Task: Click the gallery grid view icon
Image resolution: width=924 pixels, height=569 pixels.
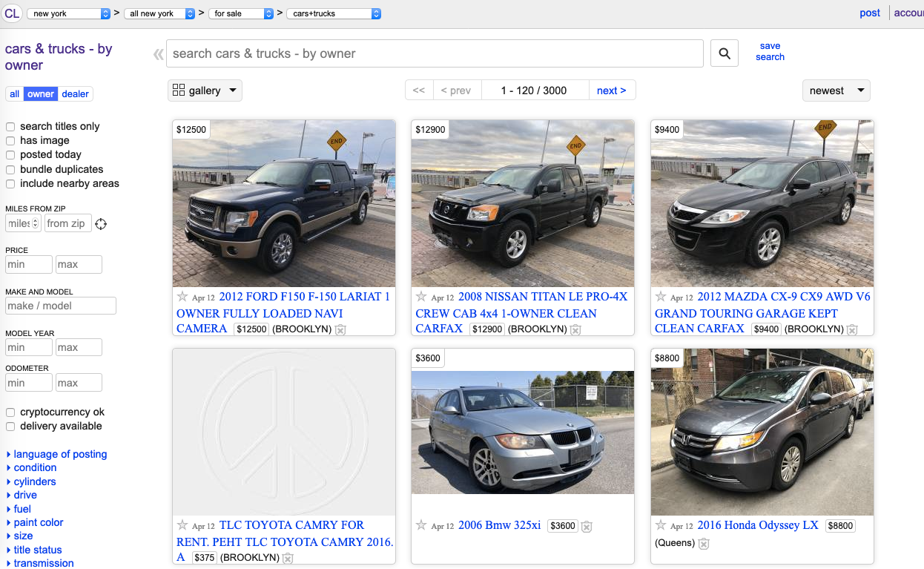Action: coord(179,91)
